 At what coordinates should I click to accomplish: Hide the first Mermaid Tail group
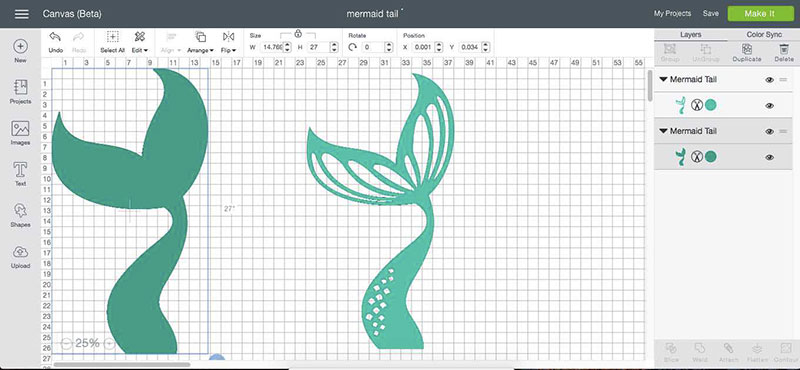click(x=769, y=80)
